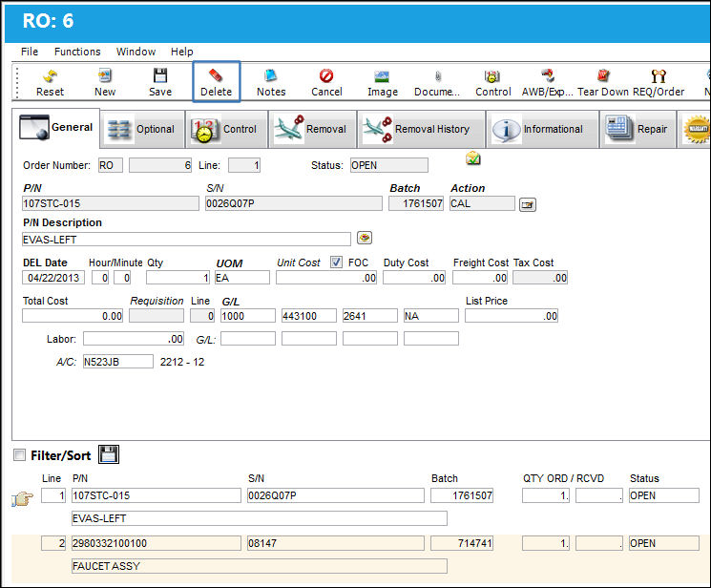Click the Reset toolbar icon
The height and width of the screenshot is (588, 711).
click(x=50, y=83)
